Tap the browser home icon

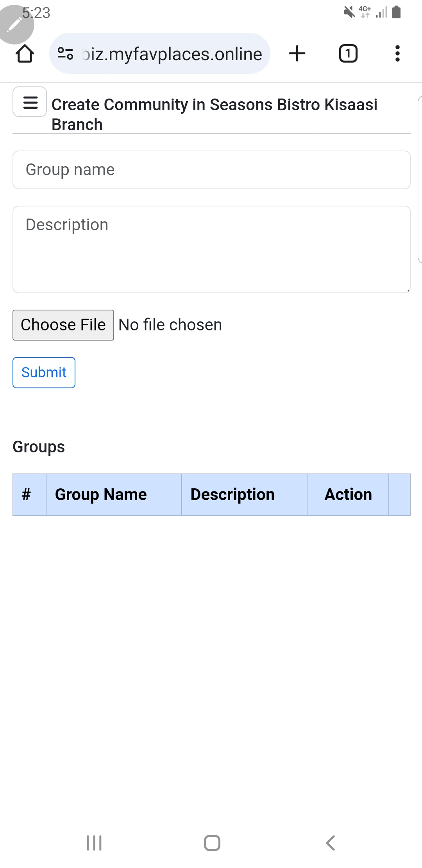25,54
